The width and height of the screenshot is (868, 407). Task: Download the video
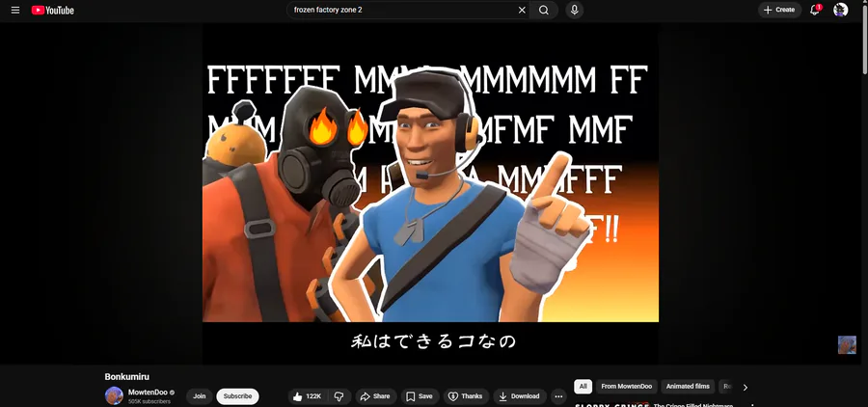[x=519, y=396]
